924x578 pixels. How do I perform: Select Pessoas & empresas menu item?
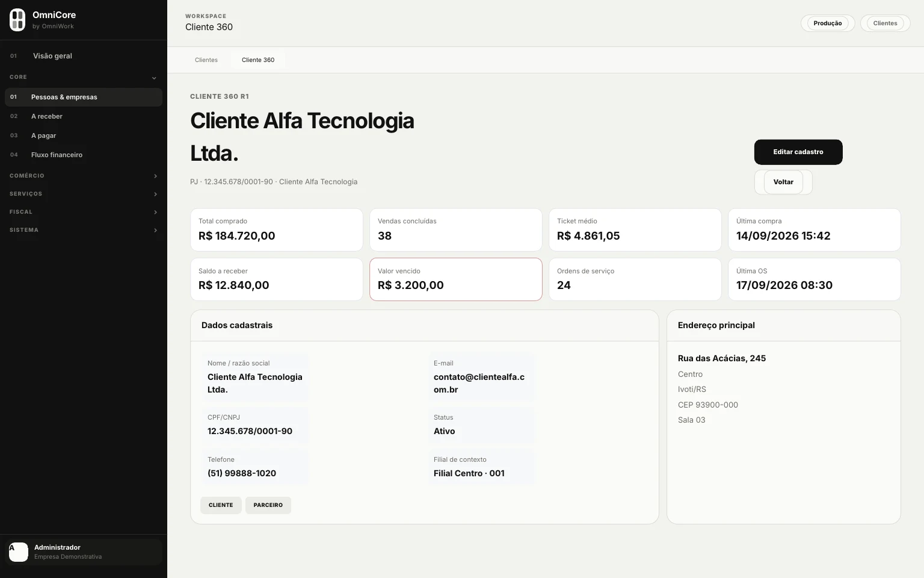83,97
